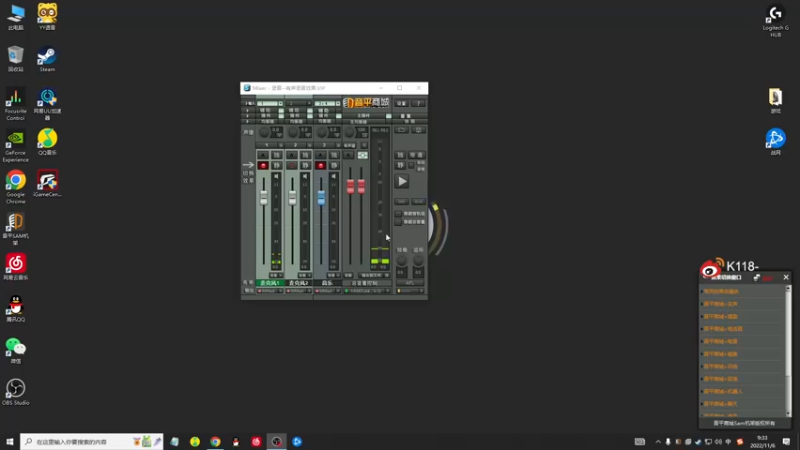The height and width of the screenshot is (450, 800).
Task: Click the microphone icon in system tray
Action: pos(668,442)
